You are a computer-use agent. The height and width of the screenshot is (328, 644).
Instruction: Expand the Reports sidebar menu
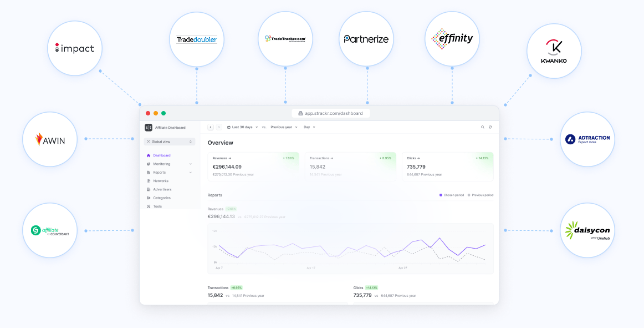[x=169, y=173]
